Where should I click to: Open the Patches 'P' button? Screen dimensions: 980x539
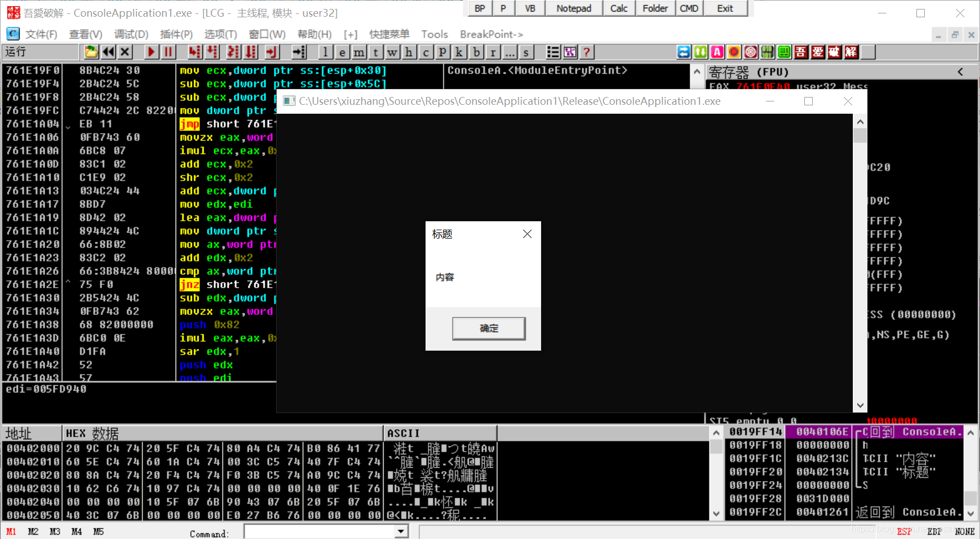tap(443, 52)
